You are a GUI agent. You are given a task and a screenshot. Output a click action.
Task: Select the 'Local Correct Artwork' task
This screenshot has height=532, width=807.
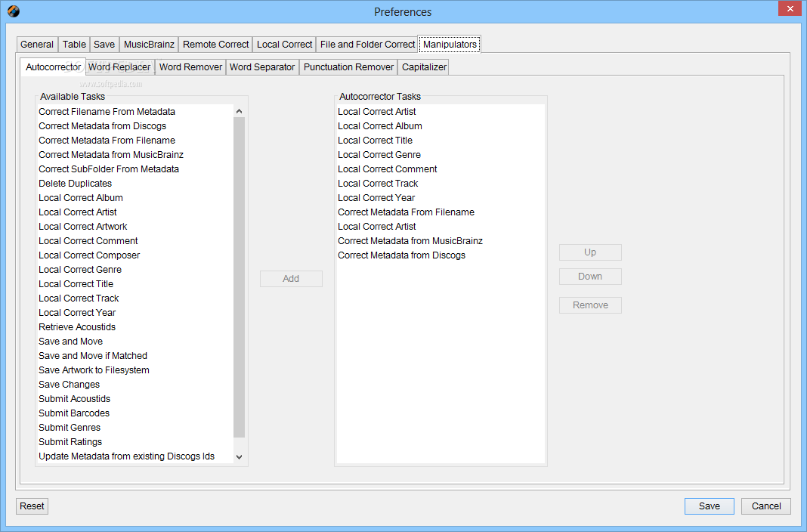pyautogui.click(x=135, y=227)
